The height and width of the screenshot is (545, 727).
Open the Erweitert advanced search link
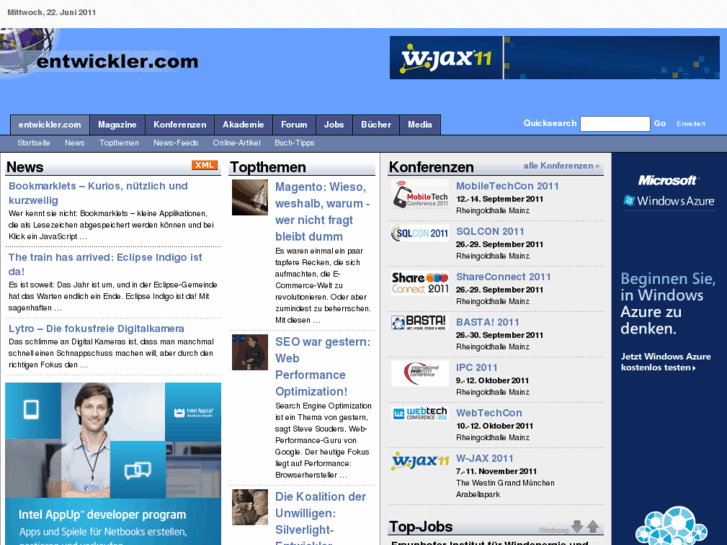click(691, 124)
